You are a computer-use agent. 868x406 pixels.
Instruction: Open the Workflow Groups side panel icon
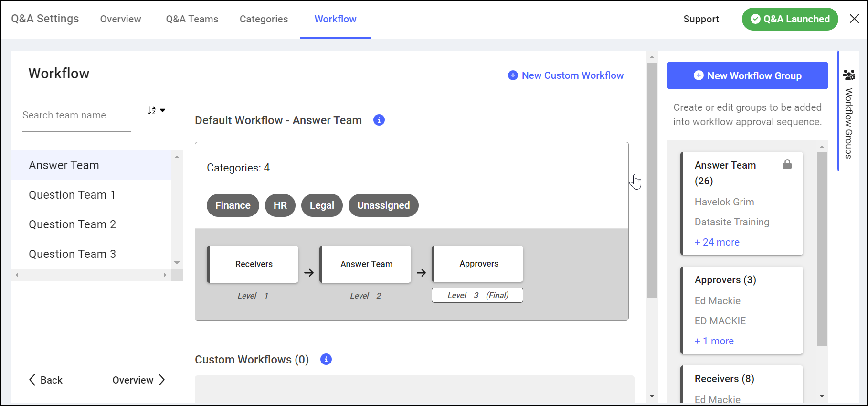[x=849, y=75]
